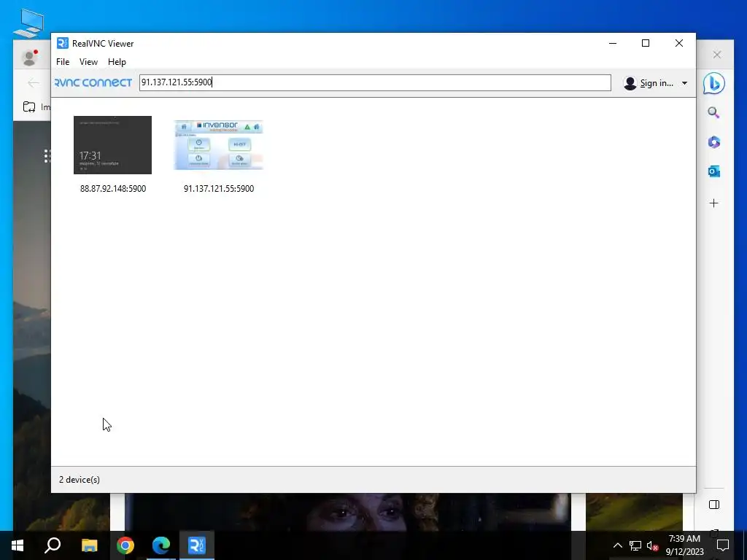Click the Import favorites icon in Edge
This screenshot has width=747, height=560.
point(29,106)
